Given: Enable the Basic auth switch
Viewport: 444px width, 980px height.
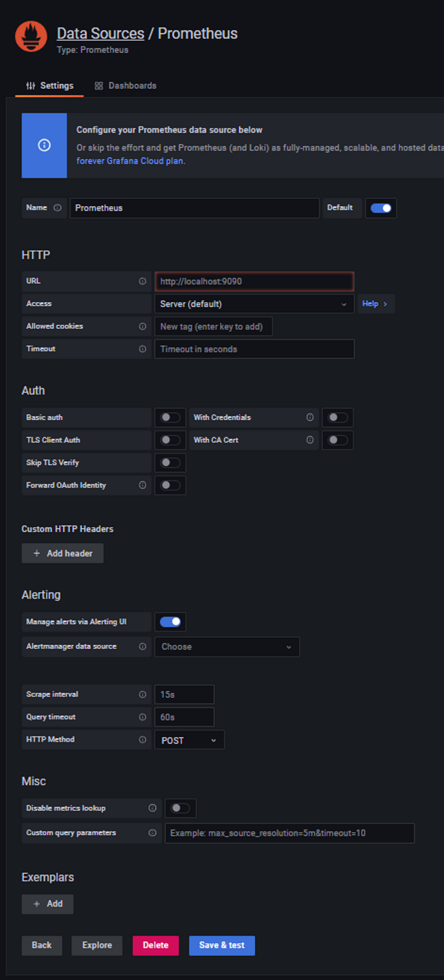Looking at the screenshot, I should [170, 417].
